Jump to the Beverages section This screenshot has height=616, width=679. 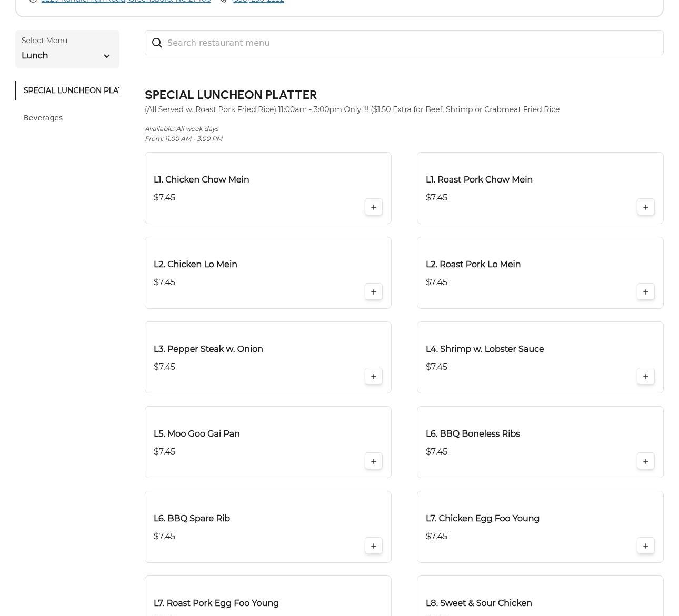tap(43, 118)
